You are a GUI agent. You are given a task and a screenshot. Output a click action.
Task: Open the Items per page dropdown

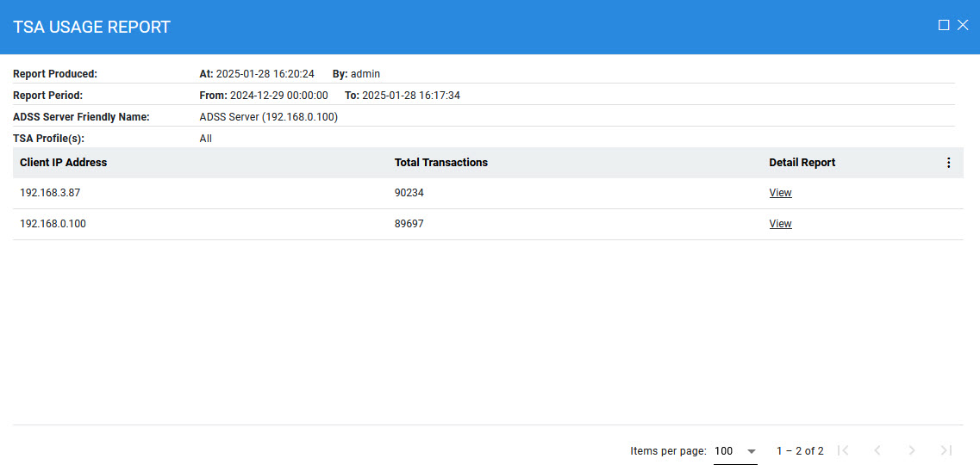point(734,451)
